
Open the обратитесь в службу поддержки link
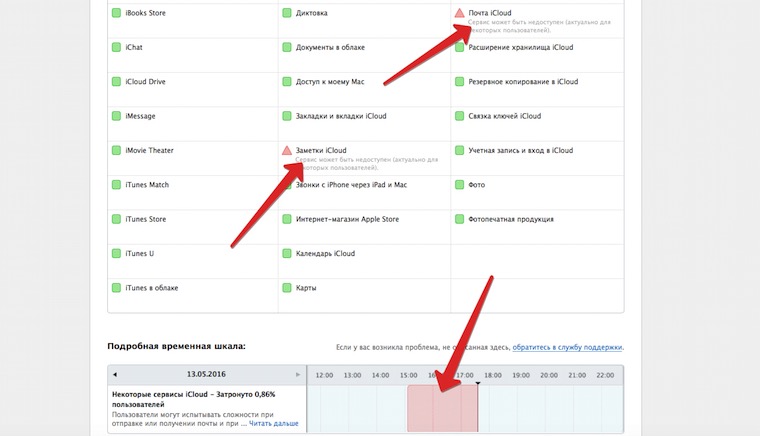pos(567,347)
